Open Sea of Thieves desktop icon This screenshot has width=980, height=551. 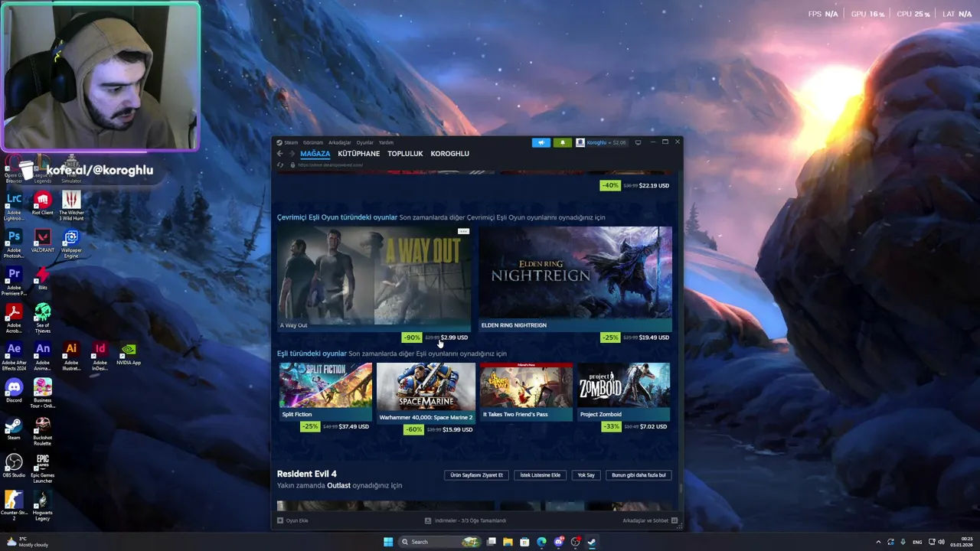[42, 319]
